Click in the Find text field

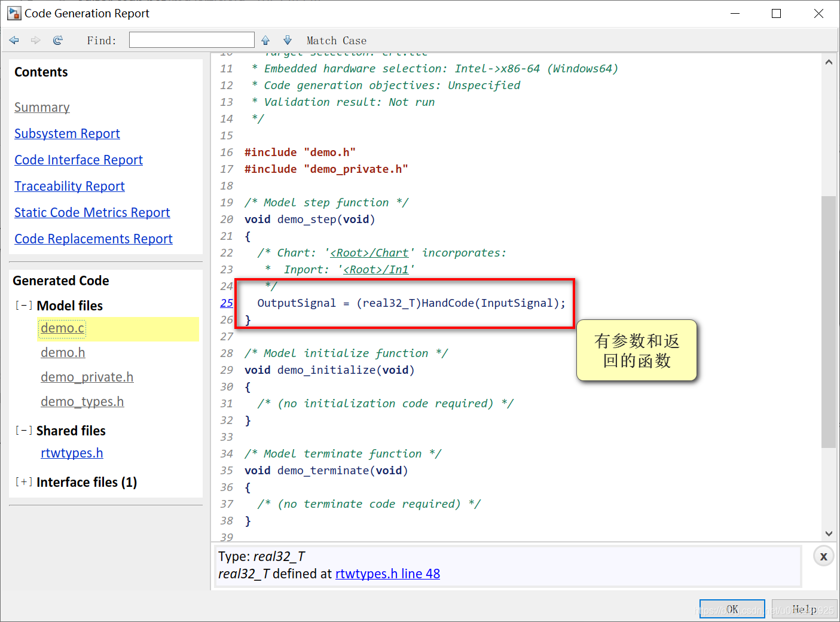(x=192, y=40)
